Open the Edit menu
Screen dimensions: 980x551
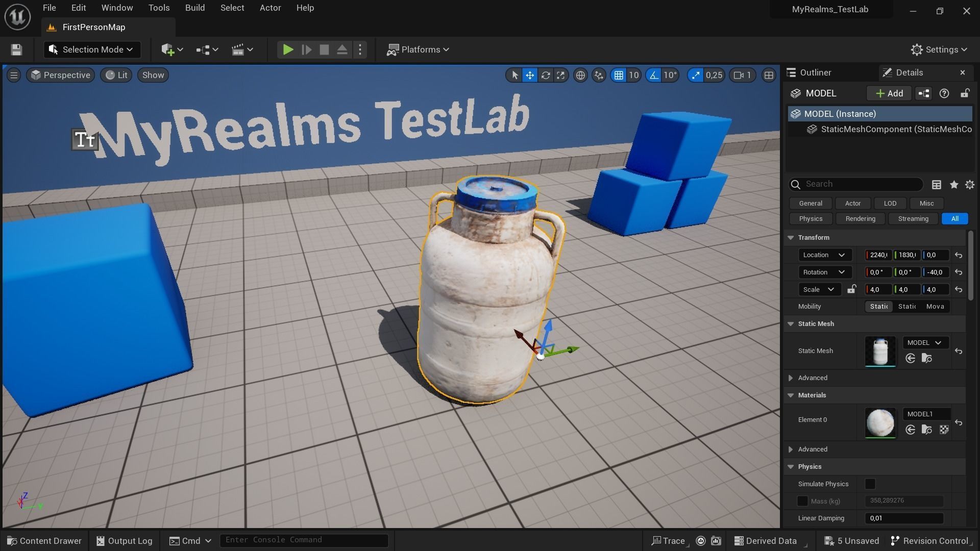79,8
